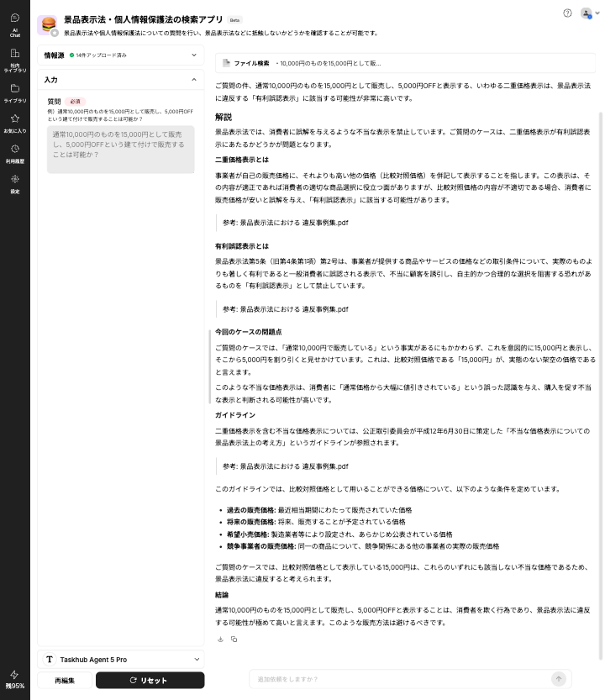Click the 質問 text area

click(x=120, y=150)
